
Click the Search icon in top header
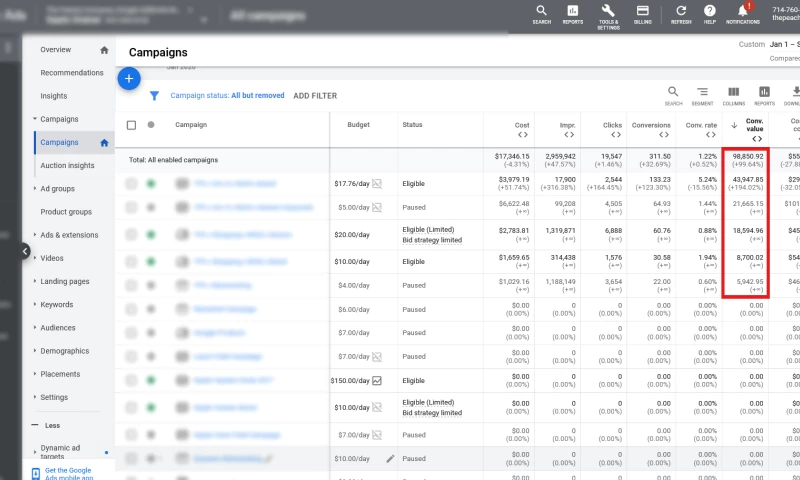(541, 12)
